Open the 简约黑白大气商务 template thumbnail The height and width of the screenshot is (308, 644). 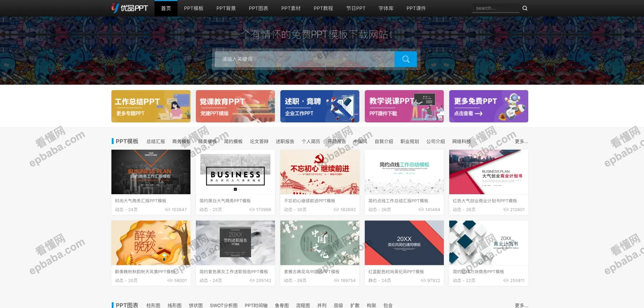pos(235,172)
